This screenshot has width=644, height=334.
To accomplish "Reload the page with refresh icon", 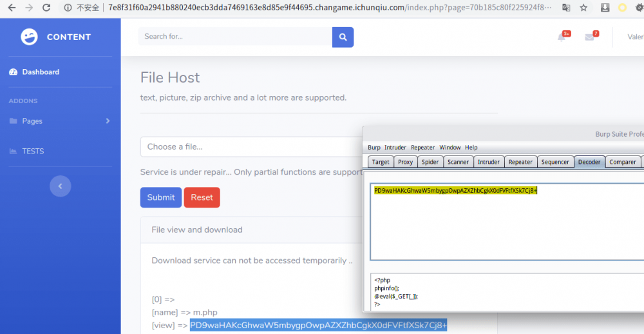I will click(47, 8).
